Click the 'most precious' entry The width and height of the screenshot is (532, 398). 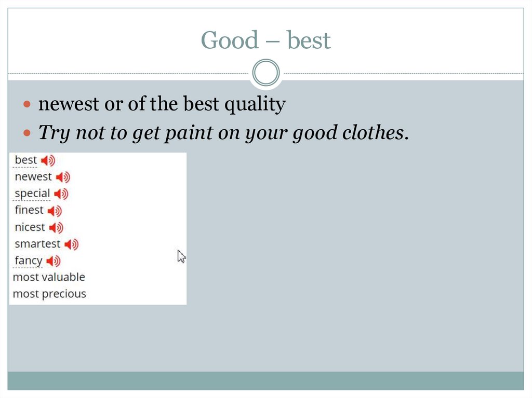click(x=49, y=294)
